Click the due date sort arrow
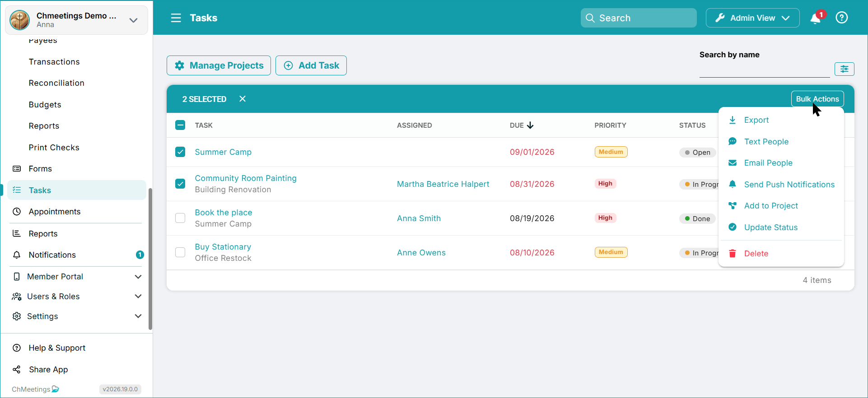 click(530, 125)
